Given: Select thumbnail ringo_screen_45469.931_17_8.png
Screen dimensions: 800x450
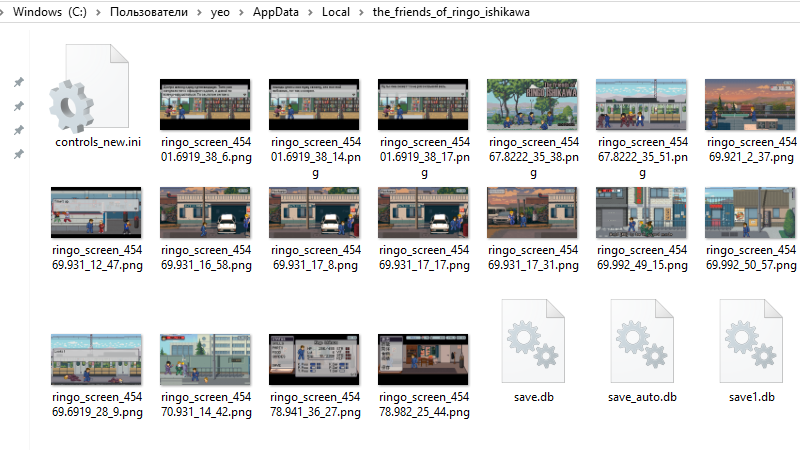Looking at the screenshot, I should click(x=314, y=212).
